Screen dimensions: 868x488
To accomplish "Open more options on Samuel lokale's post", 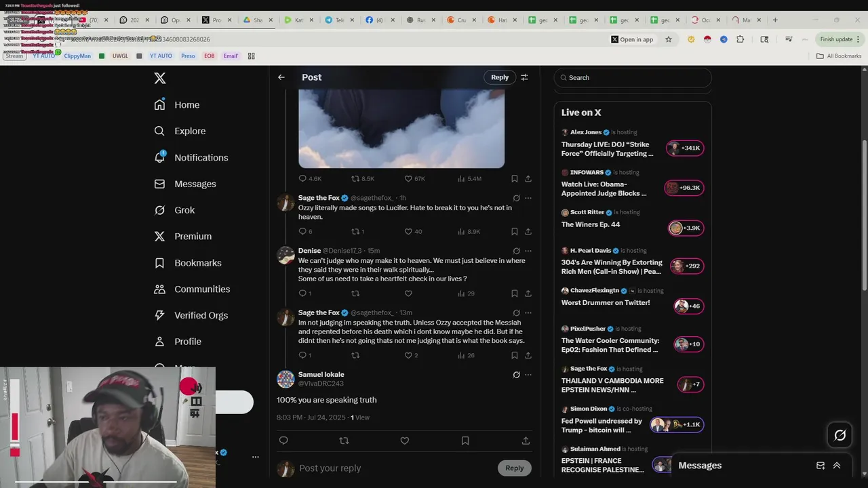I will click(x=528, y=375).
